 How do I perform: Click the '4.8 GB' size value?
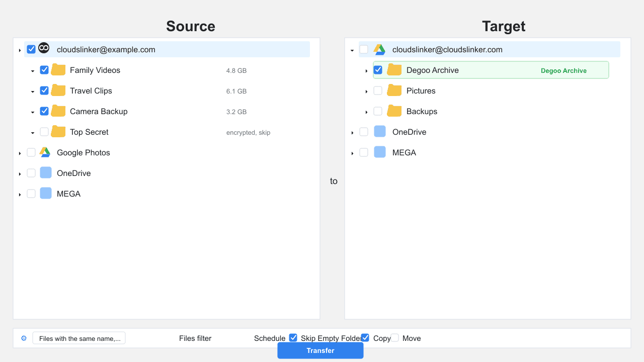click(x=236, y=71)
